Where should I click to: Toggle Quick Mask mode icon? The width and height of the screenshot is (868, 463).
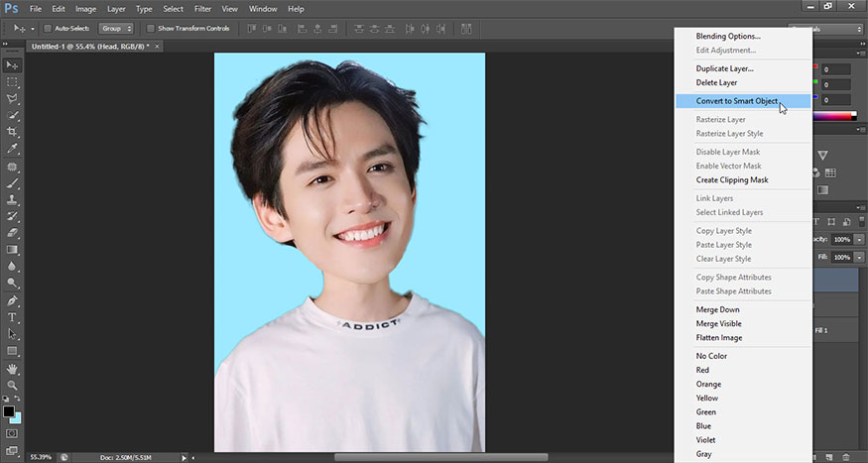pos(12,433)
